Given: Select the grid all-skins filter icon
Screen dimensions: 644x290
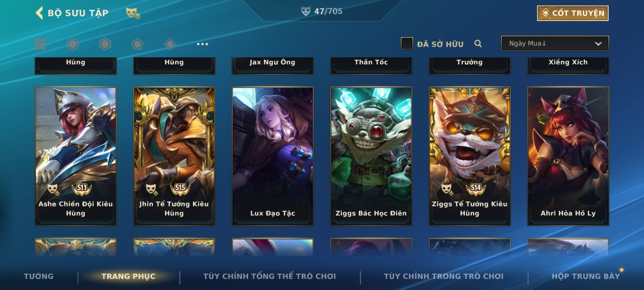Looking at the screenshot, I should [x=40, y=44].
